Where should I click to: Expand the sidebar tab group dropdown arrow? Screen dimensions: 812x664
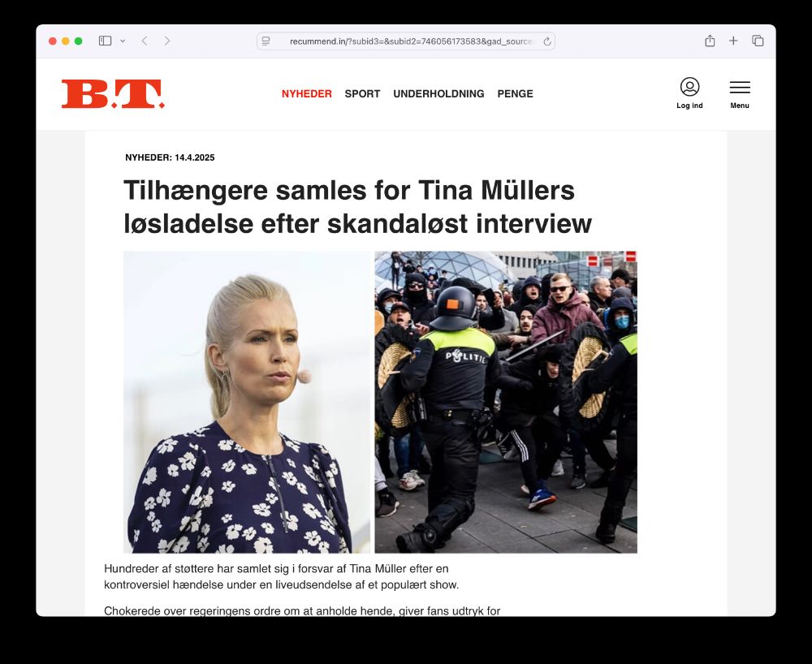tap(123, 41)
